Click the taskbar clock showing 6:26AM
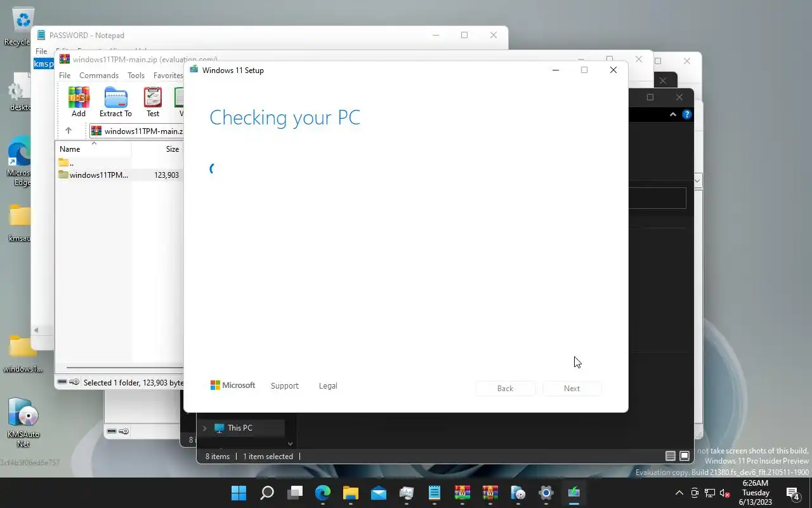The width and height of the screenshot is (812, 508). 756,493
